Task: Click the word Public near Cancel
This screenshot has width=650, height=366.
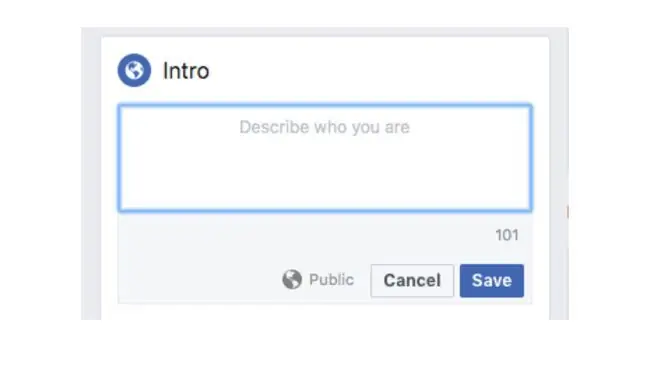Action: click(x=331, y=280)
